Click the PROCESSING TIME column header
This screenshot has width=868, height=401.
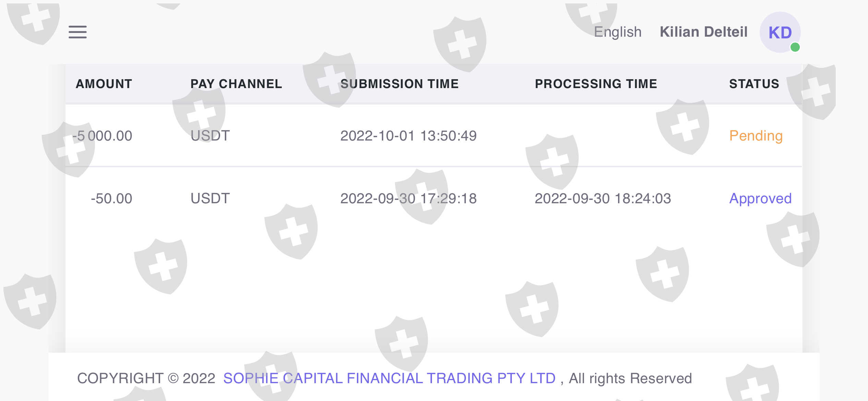point(596,84)
